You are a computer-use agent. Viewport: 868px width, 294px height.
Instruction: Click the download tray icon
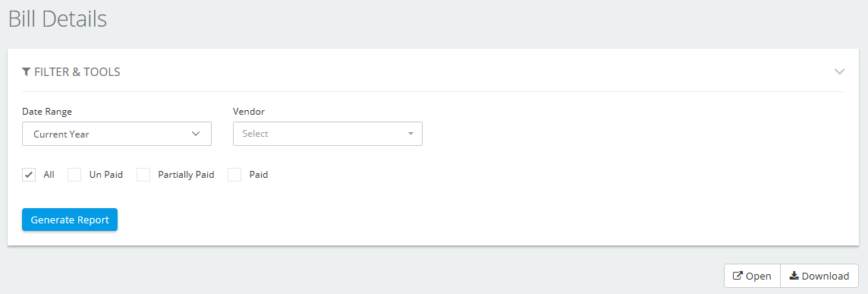point(794,276)
